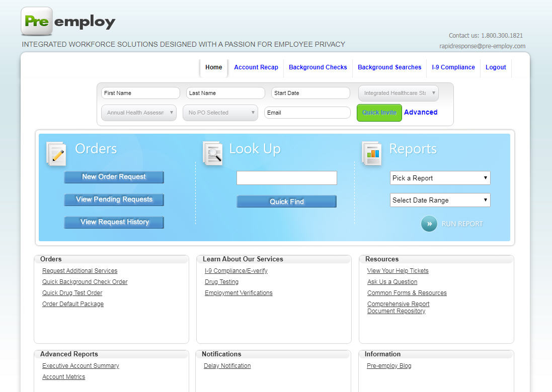Switch to the Background Checks tab
Screen dimensions: 552x392
(x=318, y=67)
